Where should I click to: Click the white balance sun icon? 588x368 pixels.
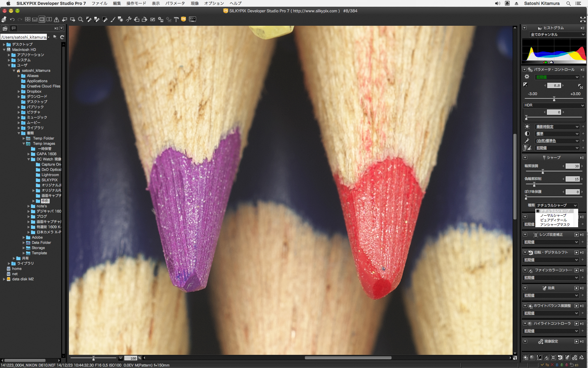(527, 127)
